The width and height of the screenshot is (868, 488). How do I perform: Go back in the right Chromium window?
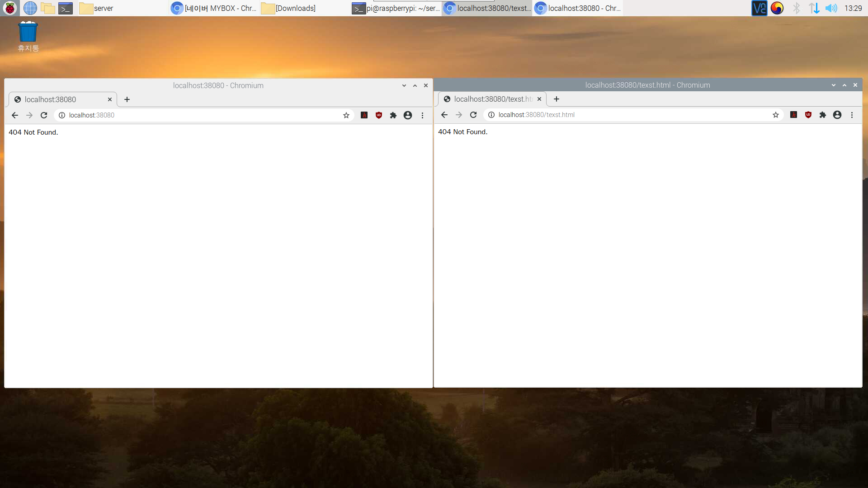point(444,115)
